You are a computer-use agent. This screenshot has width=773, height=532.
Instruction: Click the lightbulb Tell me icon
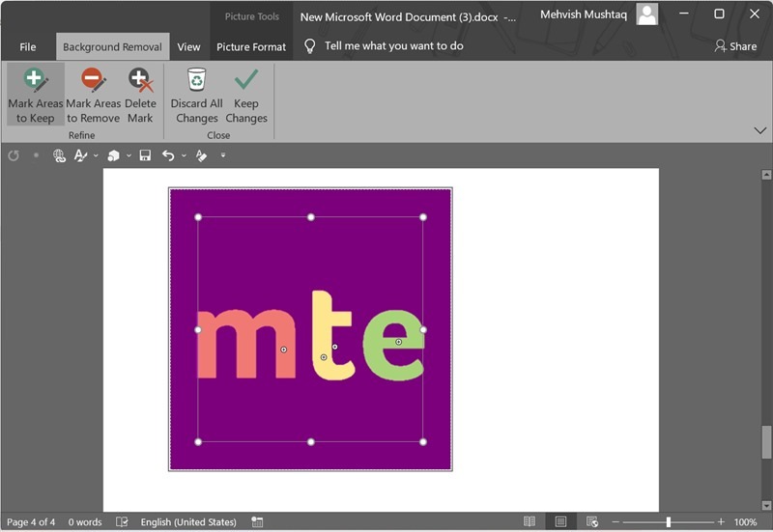(309, 45)
